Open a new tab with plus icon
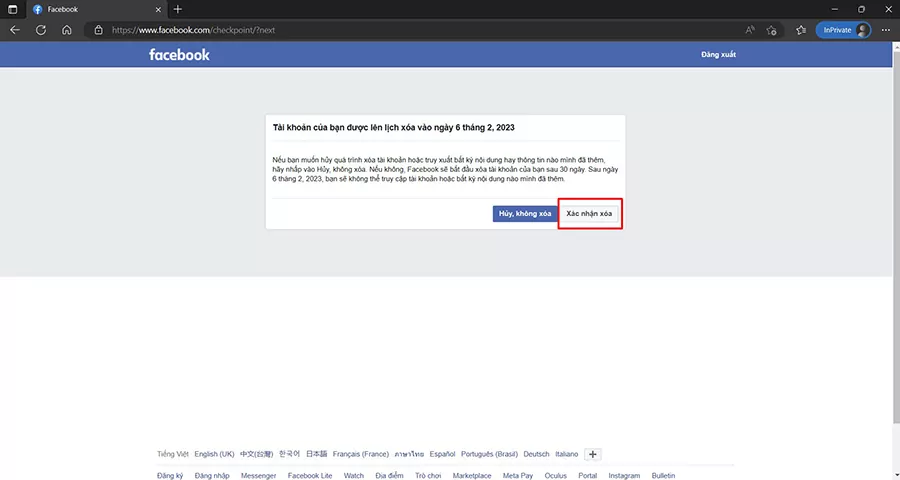This screenshot has height=480, width=900. (x=177, y=9)
